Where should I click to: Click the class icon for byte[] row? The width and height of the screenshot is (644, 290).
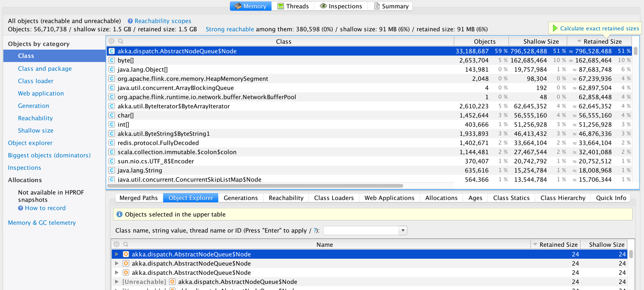tap(112, 60)
